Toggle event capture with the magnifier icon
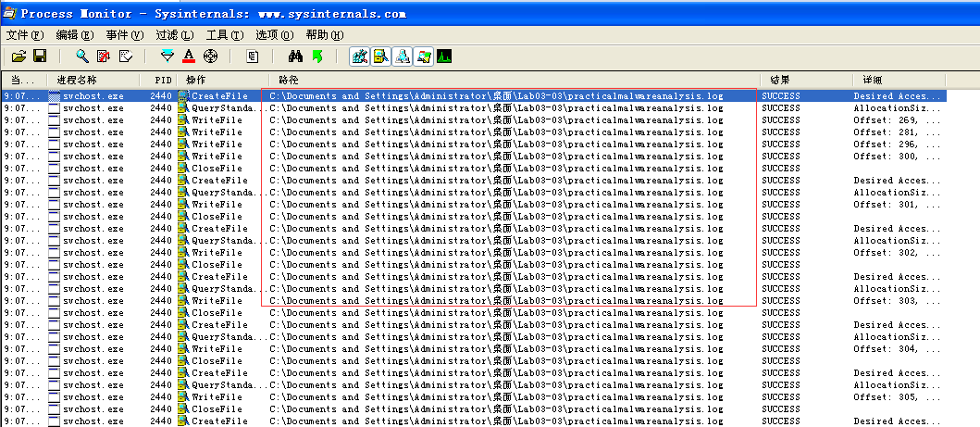Screen dimensions: 980x427 (x=81, y=57)
